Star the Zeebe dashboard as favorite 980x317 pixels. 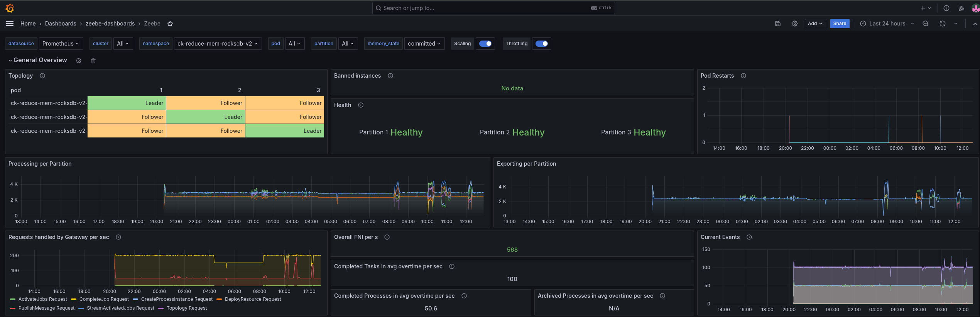[170, 24]
